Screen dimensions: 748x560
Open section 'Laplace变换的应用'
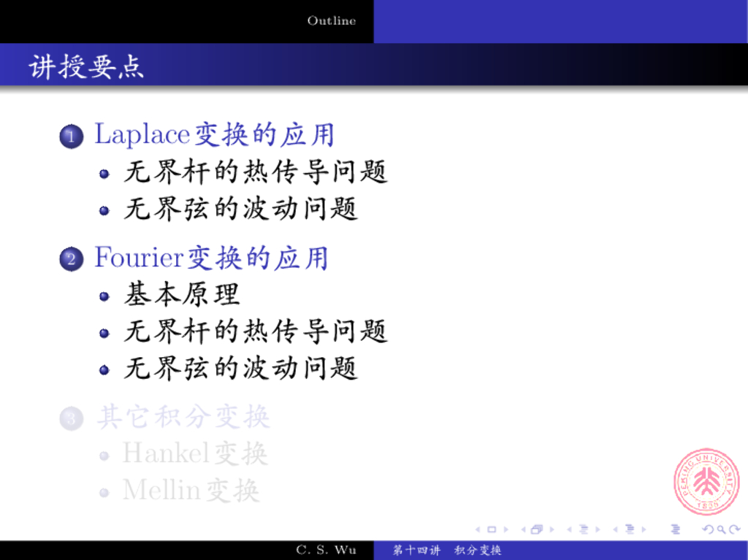(214, 134)
